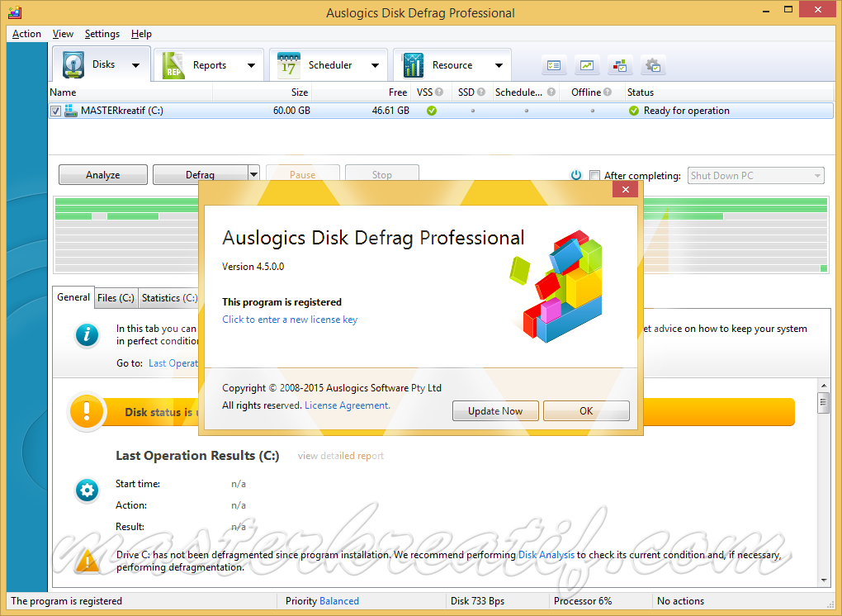This screenshot has height=616, width=842.
Task: Click the colorful blocks logo in About dialog
Action: pyautogui.click(x=556, y=286)
